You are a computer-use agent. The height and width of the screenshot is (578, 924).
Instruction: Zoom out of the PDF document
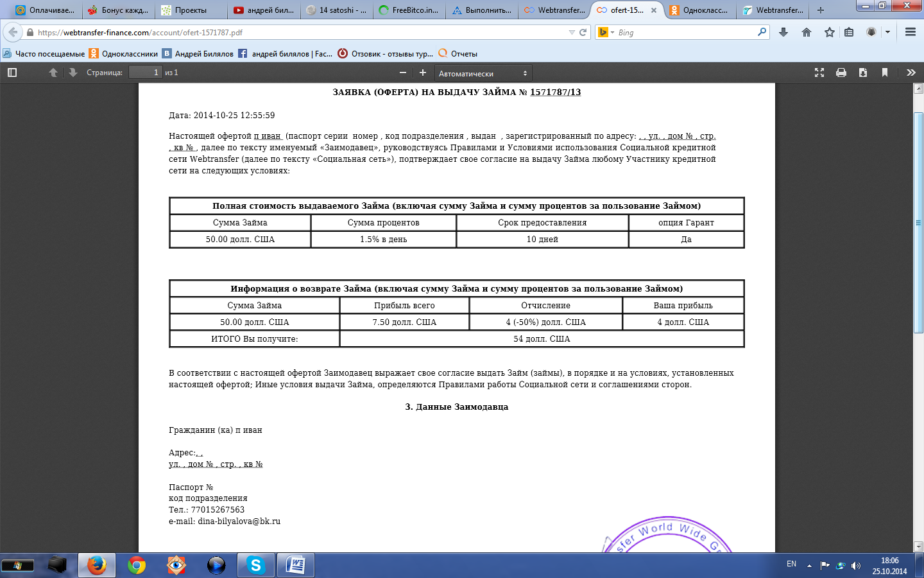coord(403,73)
